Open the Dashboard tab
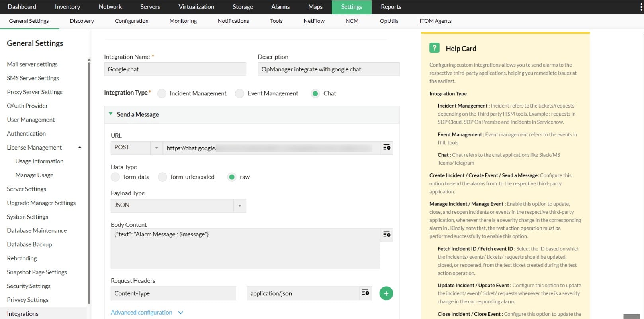Image resolution: width=644 pixels, height=319 pixels. click(22, 7)
